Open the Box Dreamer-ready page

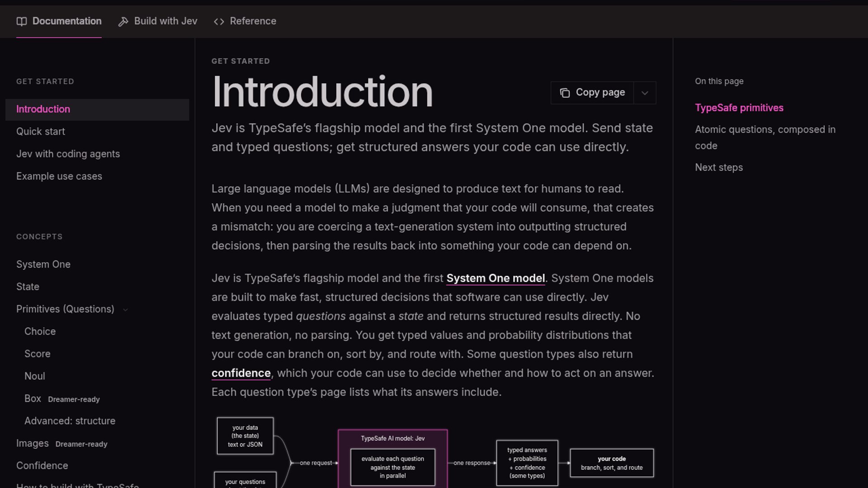[x=62, y=399]
